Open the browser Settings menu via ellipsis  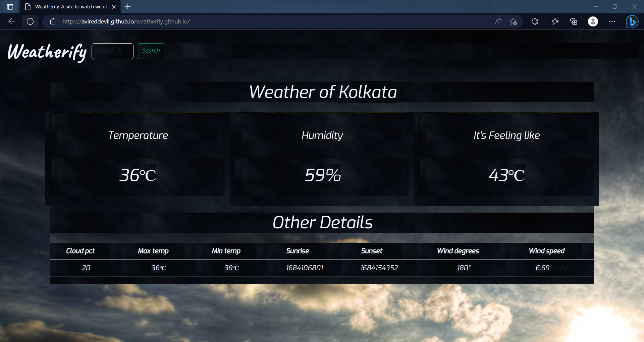pyautogui.click(x=612, y=21)
